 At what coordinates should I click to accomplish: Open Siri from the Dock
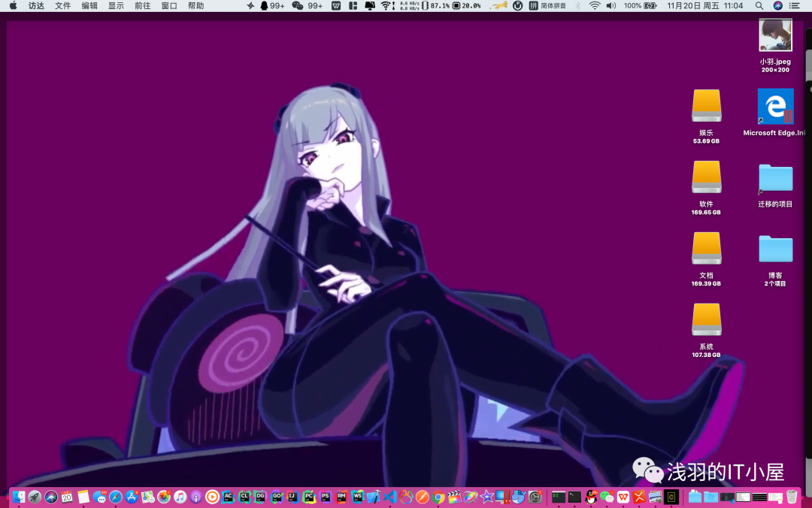pyautogui.click(x=51, y=497)
